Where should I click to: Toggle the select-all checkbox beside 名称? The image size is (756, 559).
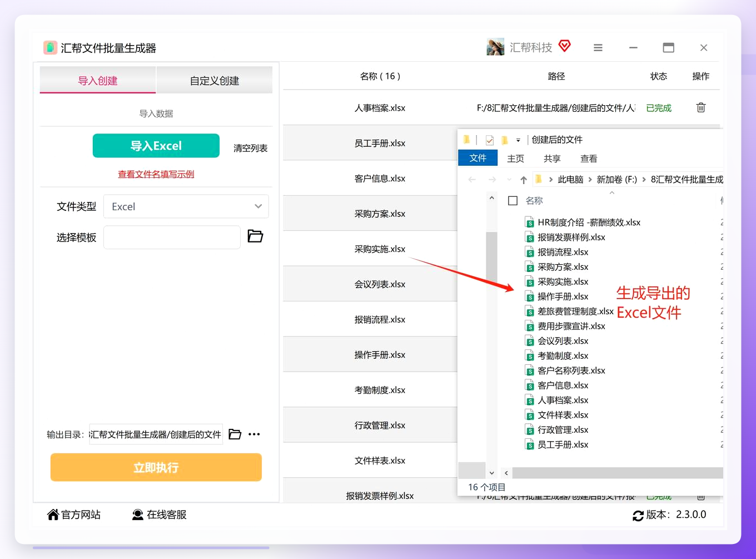513,201
